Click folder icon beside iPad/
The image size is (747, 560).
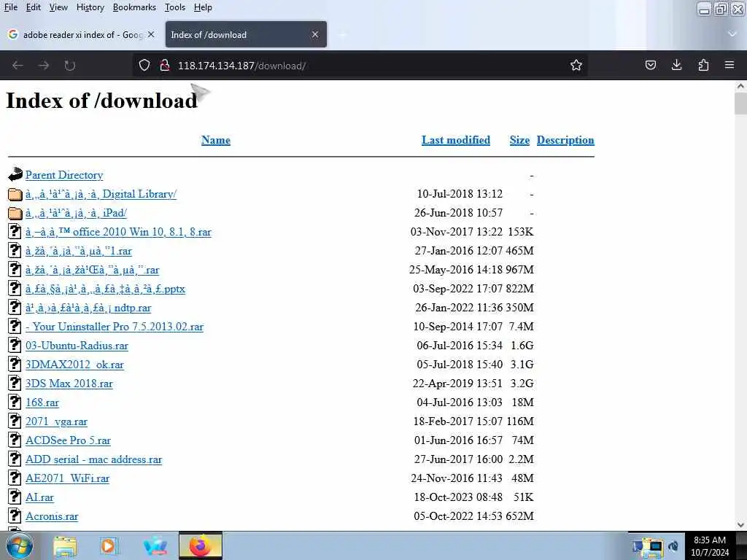pos(15,213)
